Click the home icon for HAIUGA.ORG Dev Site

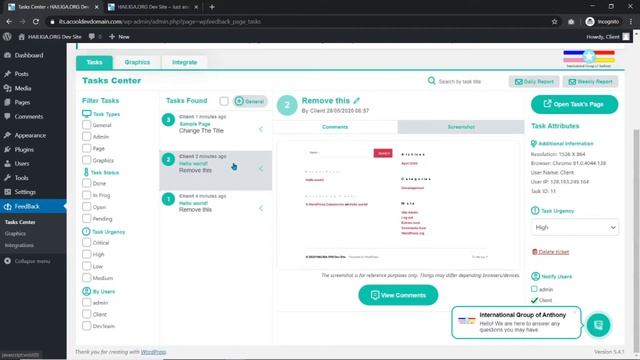pyautogui.click(x=22, y=37)
